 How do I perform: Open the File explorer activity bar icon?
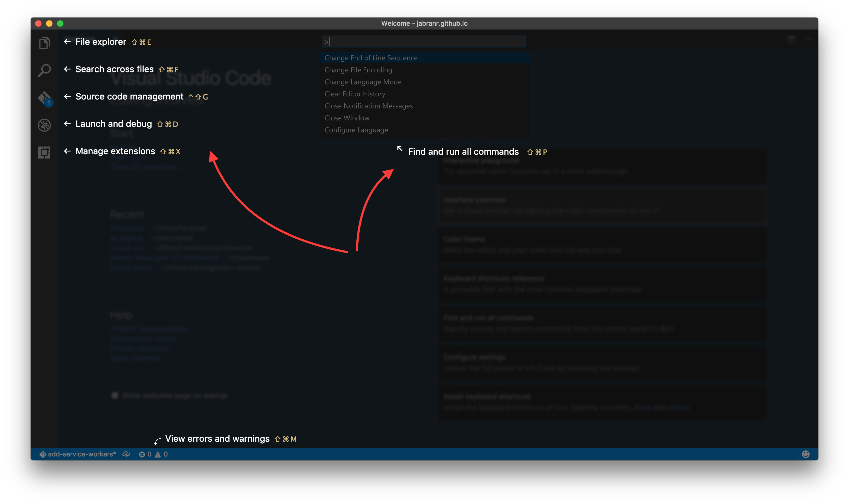(44, 43)
